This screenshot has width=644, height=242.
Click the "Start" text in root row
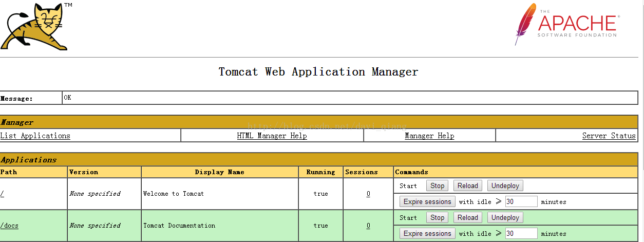pyautogui.click(x=408, y=186)
